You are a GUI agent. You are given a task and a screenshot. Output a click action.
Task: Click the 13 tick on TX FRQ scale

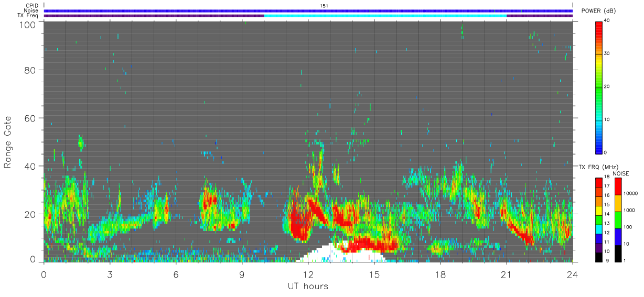(607, 223)
